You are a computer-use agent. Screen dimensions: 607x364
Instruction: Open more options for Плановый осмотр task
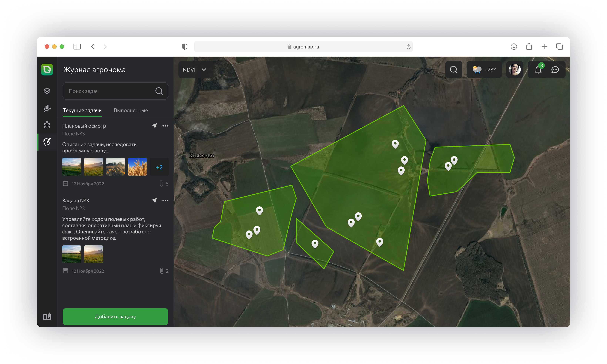point(165,126)
